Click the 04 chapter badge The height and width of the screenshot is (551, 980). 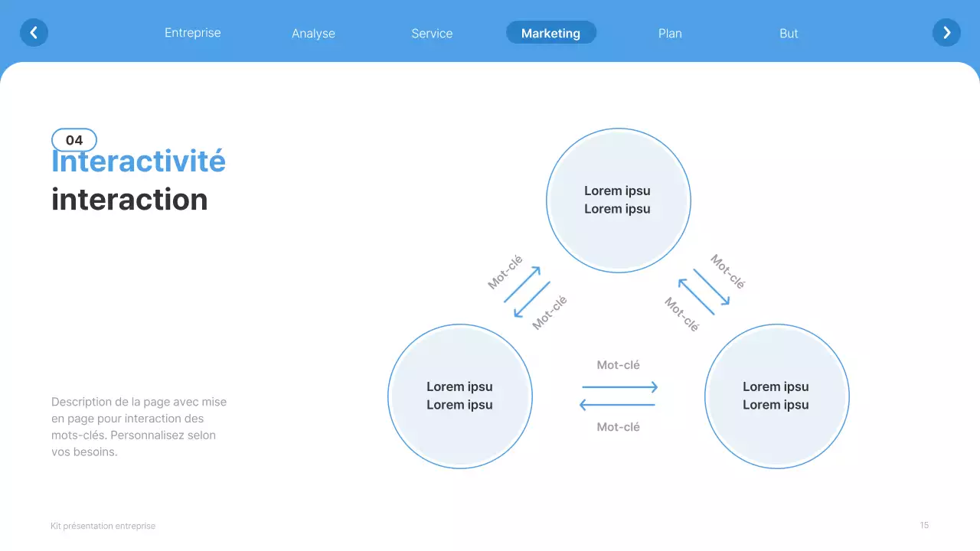pos(73,139)
